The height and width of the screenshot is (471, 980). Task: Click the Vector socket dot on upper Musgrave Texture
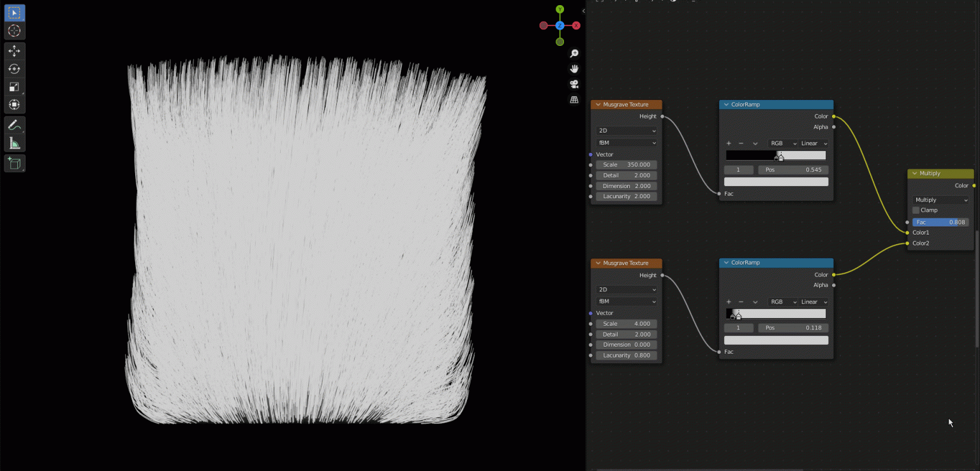point(590,154)
